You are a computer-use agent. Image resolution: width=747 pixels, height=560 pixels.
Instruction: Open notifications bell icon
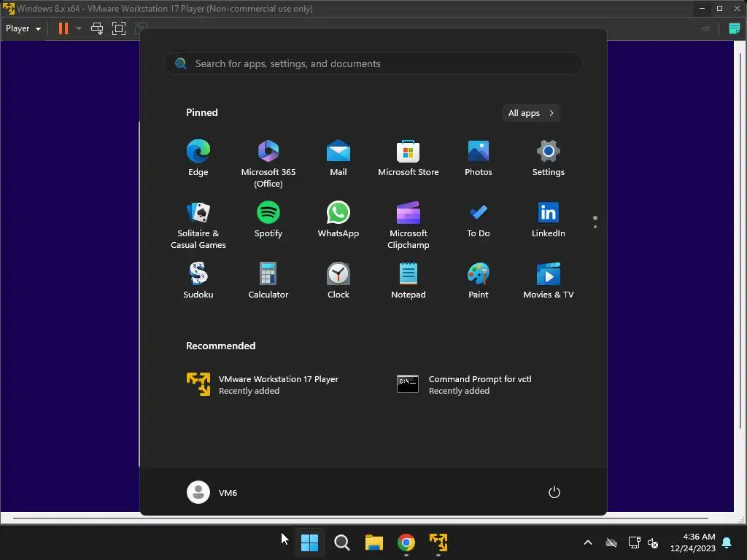727,542
